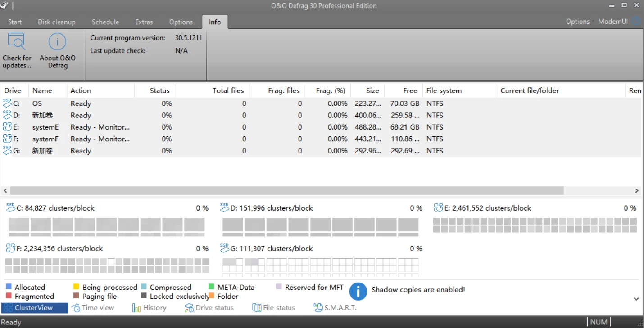This screenshot has height=328, width=644.
Task: Open the ModernUI style dropdown
Action: tap(612, 22)
